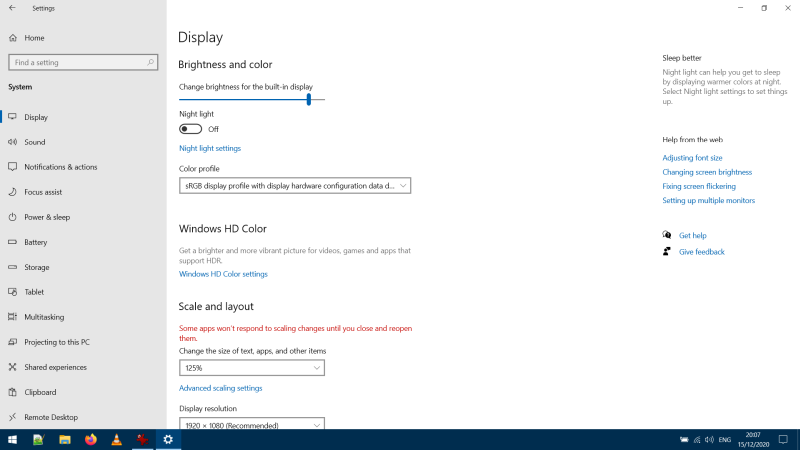
Task: Expand the Display resolution dropdown
Action: pyautogui.click(x=252, y=424)
